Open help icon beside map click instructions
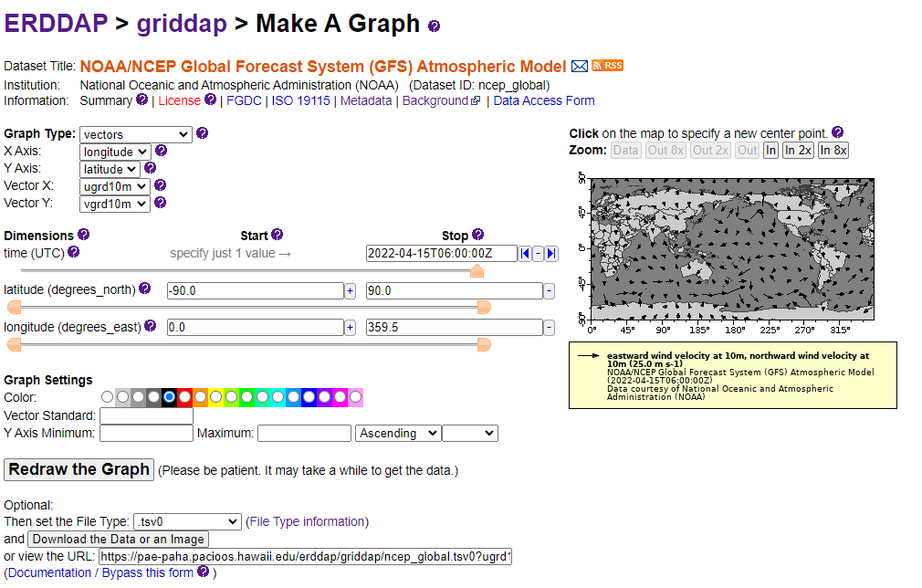Viewport: 922px width, 588px height. coord(838,131)
